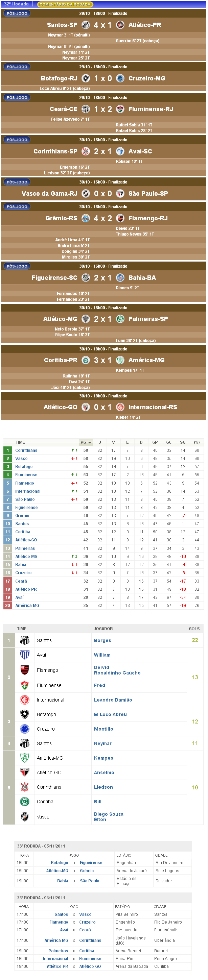
Task: Click the Cruzeiro-MG crest in the 1x0 match
Action: (x=120, y=78)
